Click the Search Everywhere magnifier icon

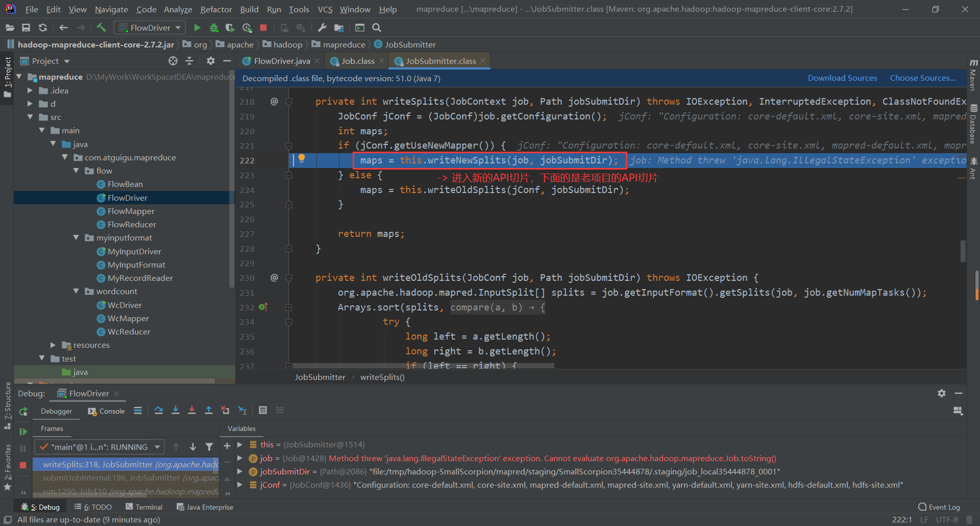377,28
